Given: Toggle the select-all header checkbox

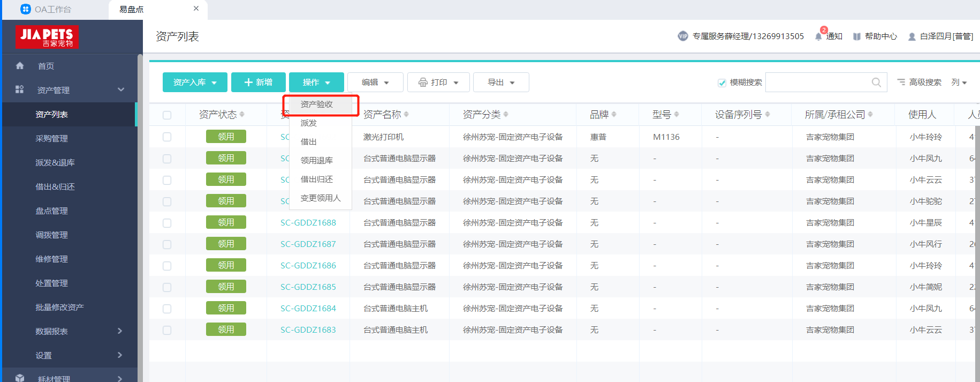Looking at the screenshot, I should click(167, 115).
